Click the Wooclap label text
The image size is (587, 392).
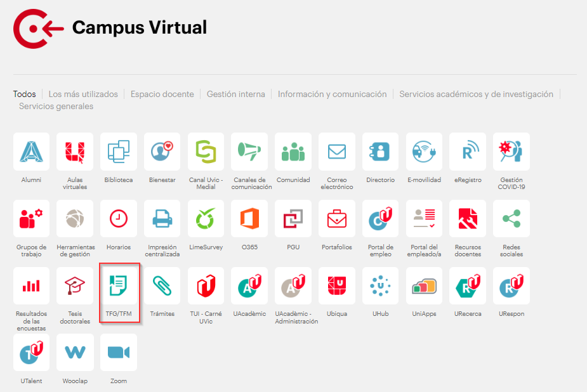pos(75,381)
